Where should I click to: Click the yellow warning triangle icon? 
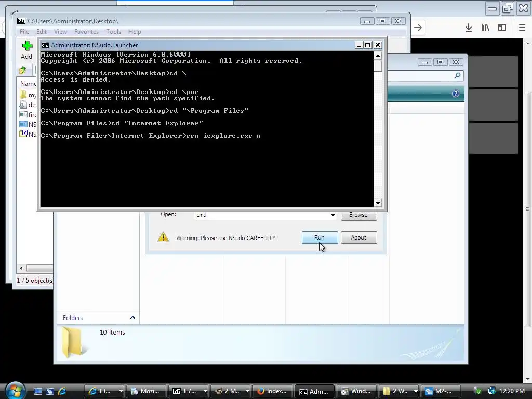[x=163, y=237]
